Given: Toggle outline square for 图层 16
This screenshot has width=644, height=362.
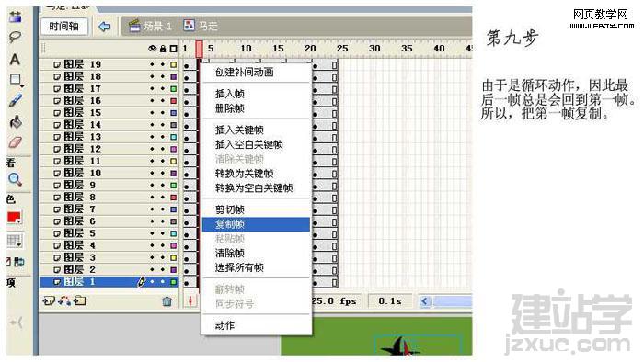Looking at the screenshot, I should point(173,101).
